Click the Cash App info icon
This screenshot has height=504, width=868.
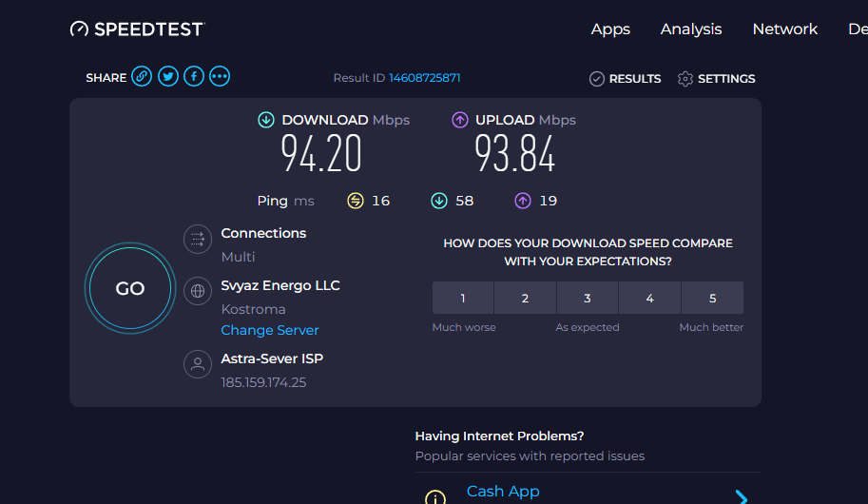click(435, 497)
